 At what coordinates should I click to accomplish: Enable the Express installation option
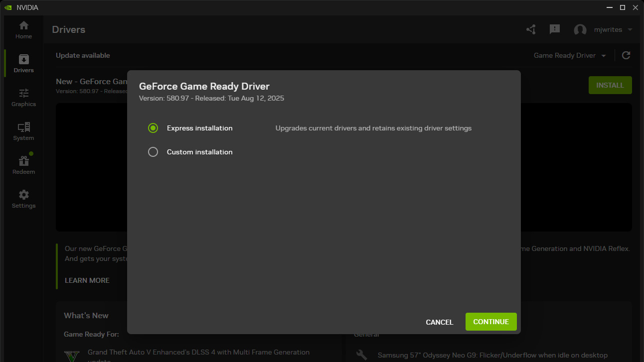click(153, 128)
